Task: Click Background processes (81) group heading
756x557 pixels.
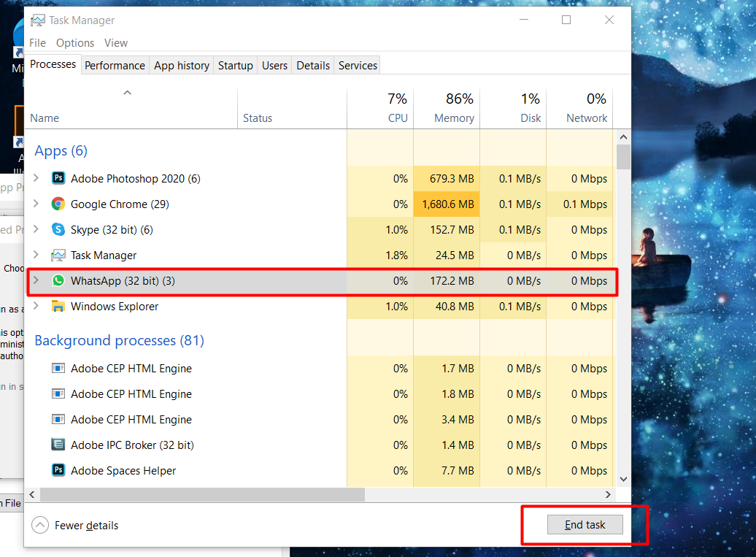Action: pyautogui.click(x=119, y=340)
